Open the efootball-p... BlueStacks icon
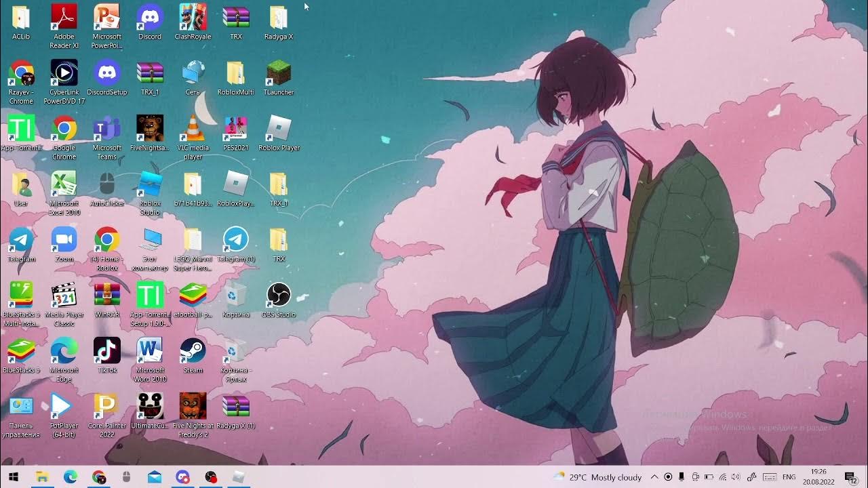868x488 pixels. pos(193,300)
